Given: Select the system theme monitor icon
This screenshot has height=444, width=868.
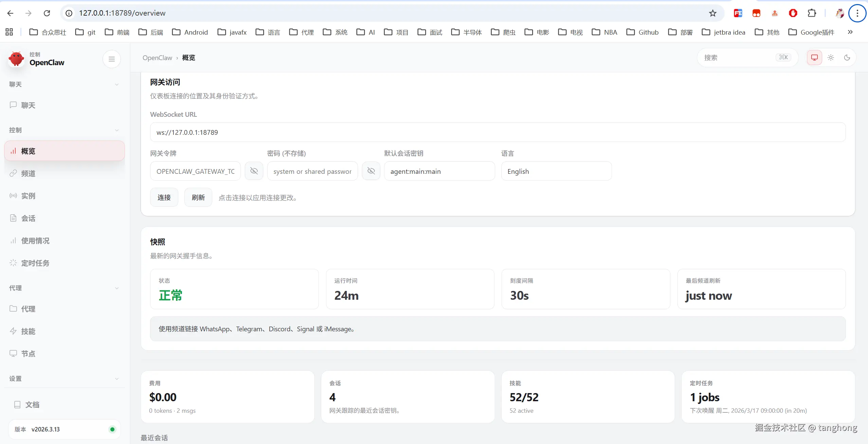Looking at the screenshot, I should point(814,58).
